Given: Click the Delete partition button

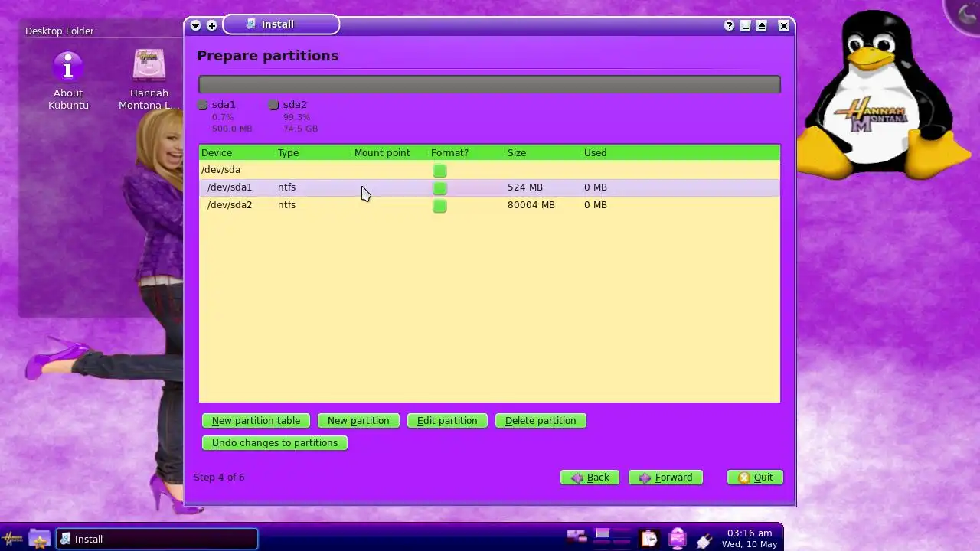Looking at the screenshot, I should [541, 421].
